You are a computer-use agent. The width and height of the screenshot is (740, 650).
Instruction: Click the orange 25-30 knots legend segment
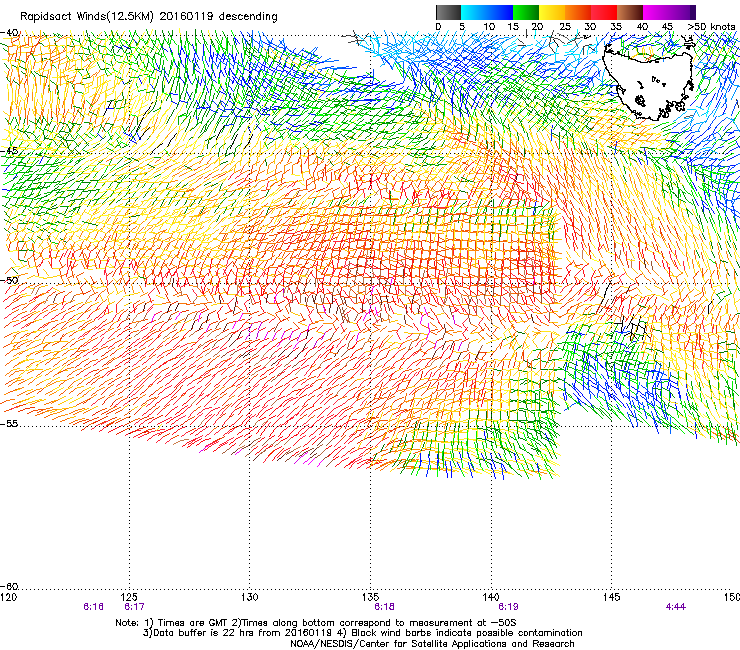coord(578,12)
